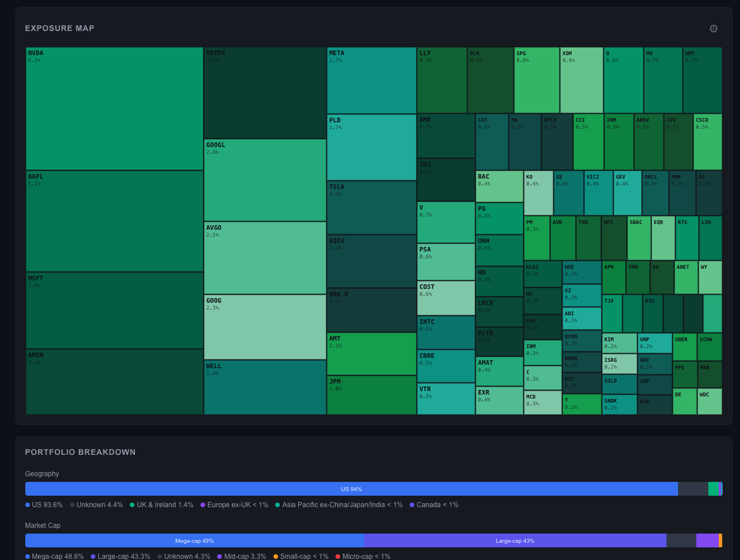The width and height of the screenshot is (740, 560).
Task: Click the Unknown 4.4% geography legend
Action: (97, 505)
